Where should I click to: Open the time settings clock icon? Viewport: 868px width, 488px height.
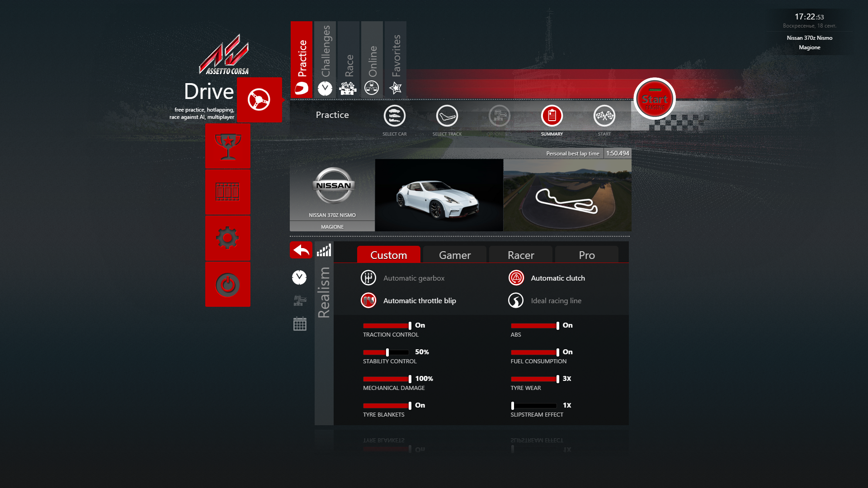click(299, 277)
